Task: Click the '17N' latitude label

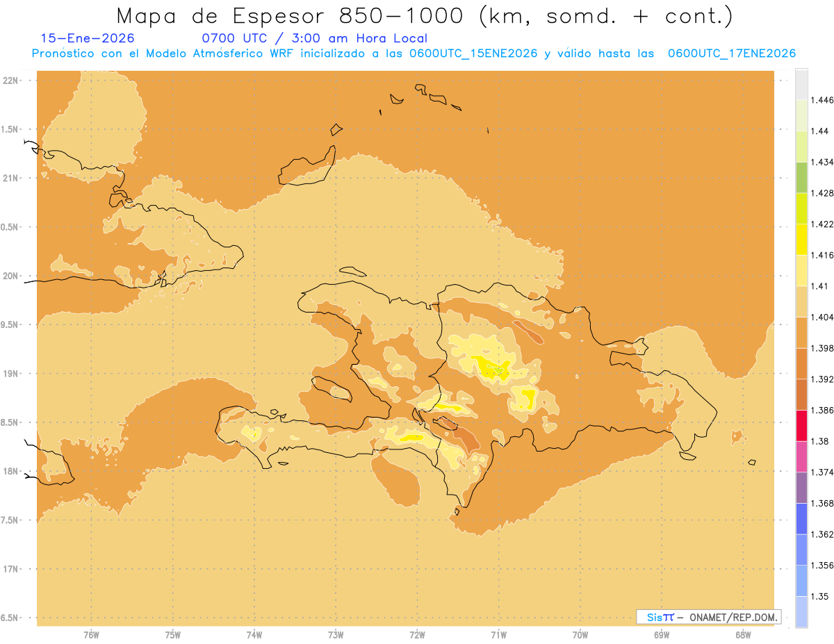Action: click(10, 569)
